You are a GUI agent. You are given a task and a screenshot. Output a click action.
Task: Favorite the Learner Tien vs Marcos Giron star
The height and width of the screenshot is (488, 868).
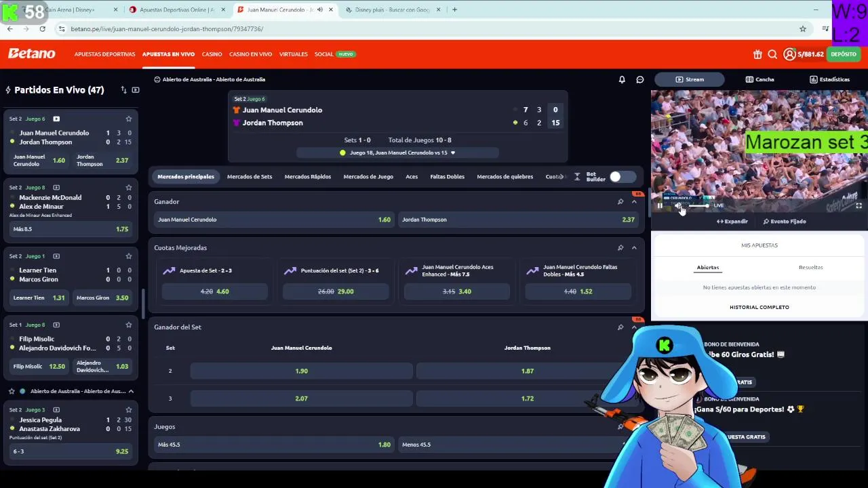[x=128, y=256]
